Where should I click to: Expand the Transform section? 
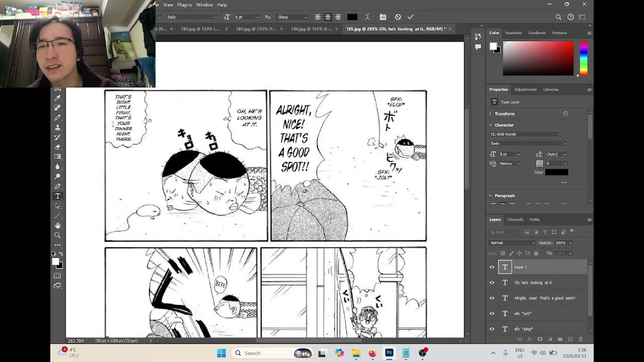click(x=491, y=114)
